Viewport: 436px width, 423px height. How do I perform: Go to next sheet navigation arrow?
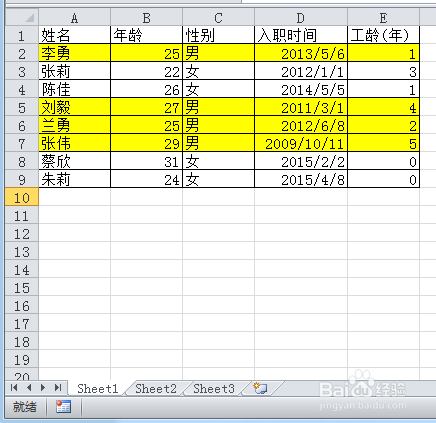click(43, 388)
